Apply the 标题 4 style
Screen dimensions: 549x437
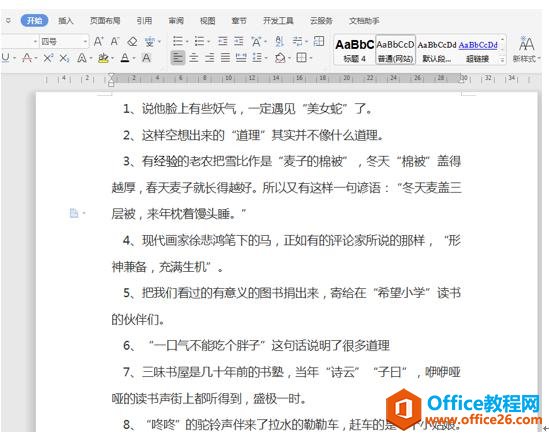355,50
